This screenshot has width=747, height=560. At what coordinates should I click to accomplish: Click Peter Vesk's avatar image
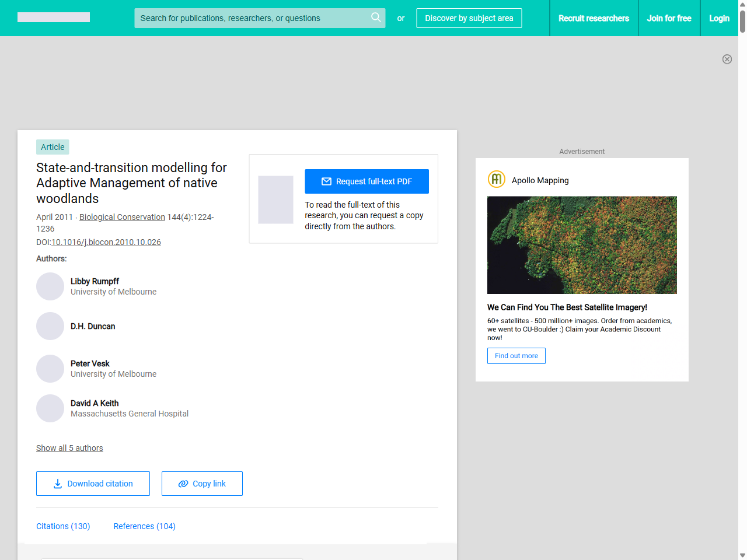[50, 369]
